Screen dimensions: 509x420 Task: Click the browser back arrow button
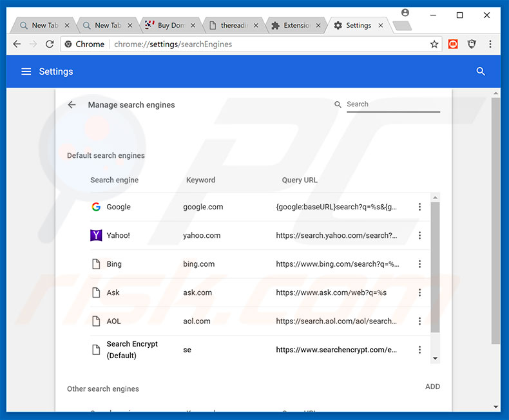[17, 44]
